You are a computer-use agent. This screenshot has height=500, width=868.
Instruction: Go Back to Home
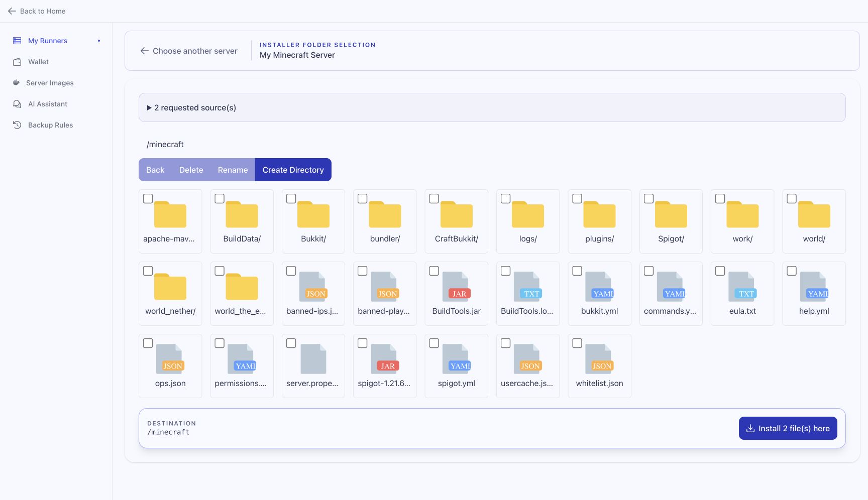(37, 11)
